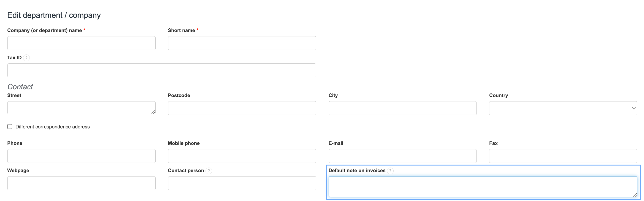
Task: Click the help icon beside Default note on invoices
Action: coord(390,171)
